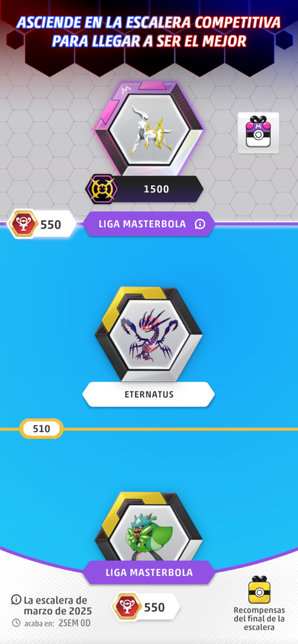Tap the info icon beside Liga Masterbola
The width and height of the screenshot is (298, 644).
pyautogui.click(x=200, y=224)
